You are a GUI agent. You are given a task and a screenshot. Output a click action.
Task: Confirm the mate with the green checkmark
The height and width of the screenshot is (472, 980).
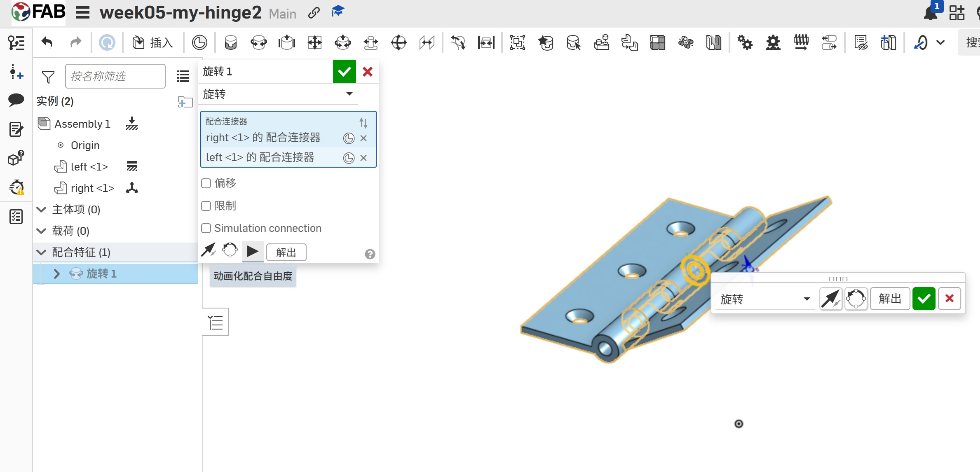click(344, 72)
